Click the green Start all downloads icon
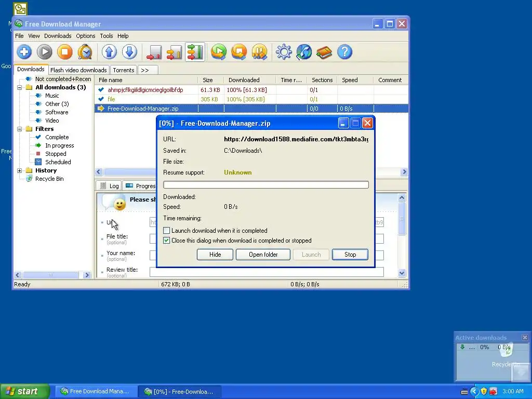 (219, 52)
